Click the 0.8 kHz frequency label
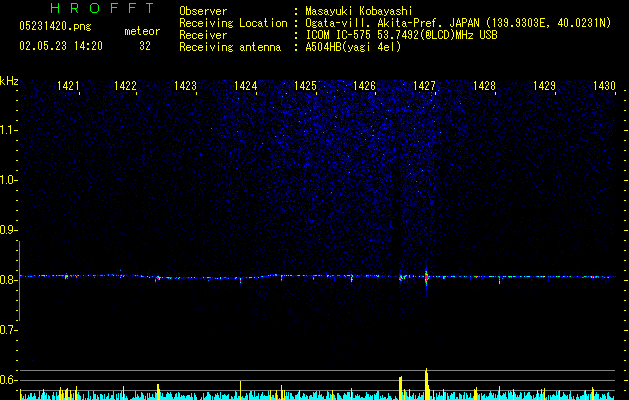The height and width of the screenshot is (400, 629). point(7,280)
